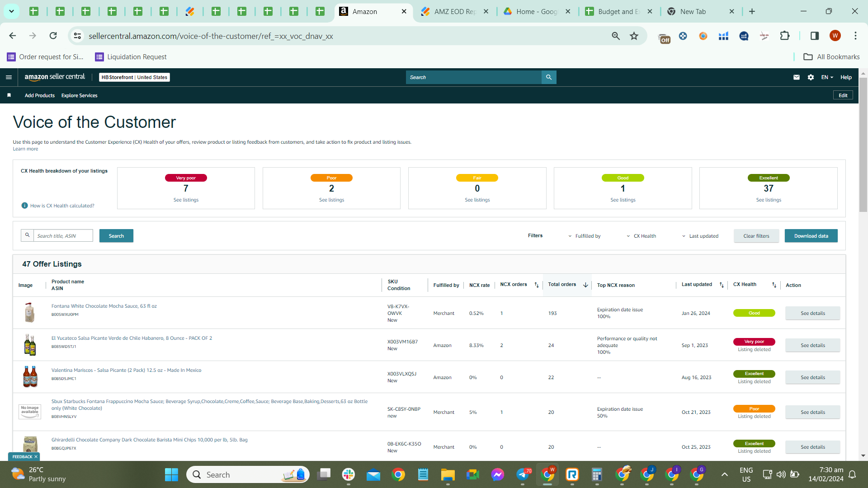868x488 pixels.
Task: Open new tab with plus icon
Action: pos(752,11)
